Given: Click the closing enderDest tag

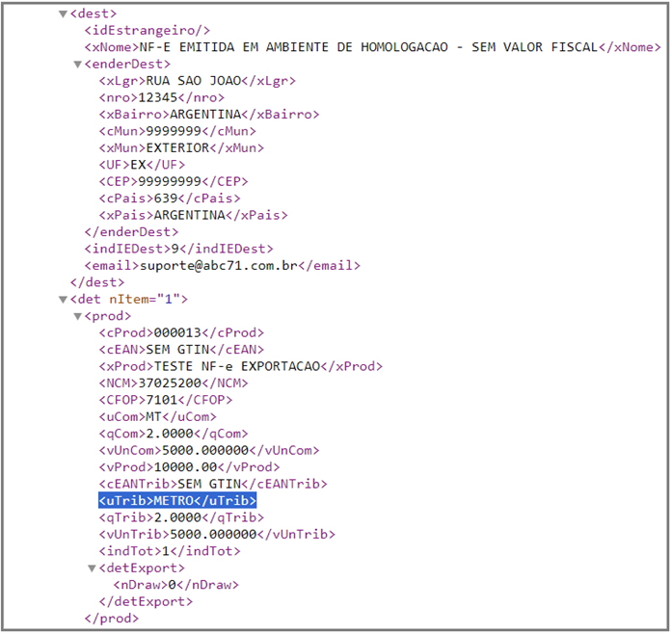Looking at the screenshot, I should point(131,232).
